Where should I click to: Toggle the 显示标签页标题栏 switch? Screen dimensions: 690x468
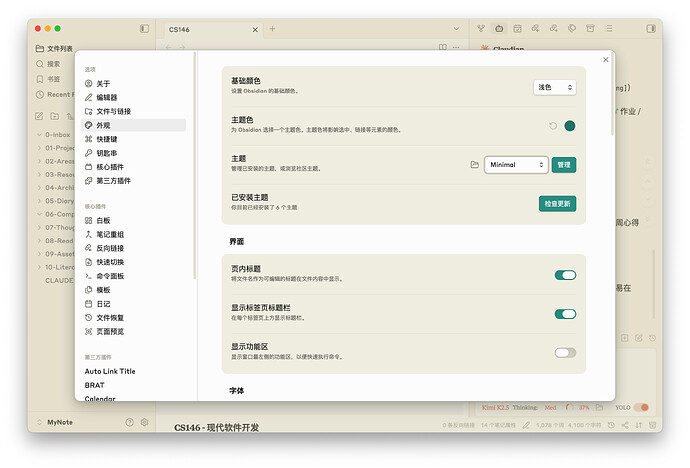click(x=565, y=314)
